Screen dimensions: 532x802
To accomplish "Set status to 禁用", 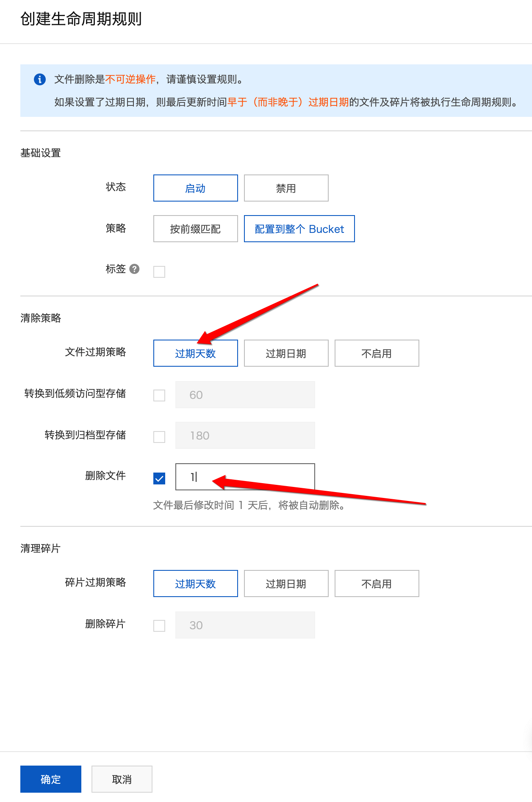I will tap(286, 188).
